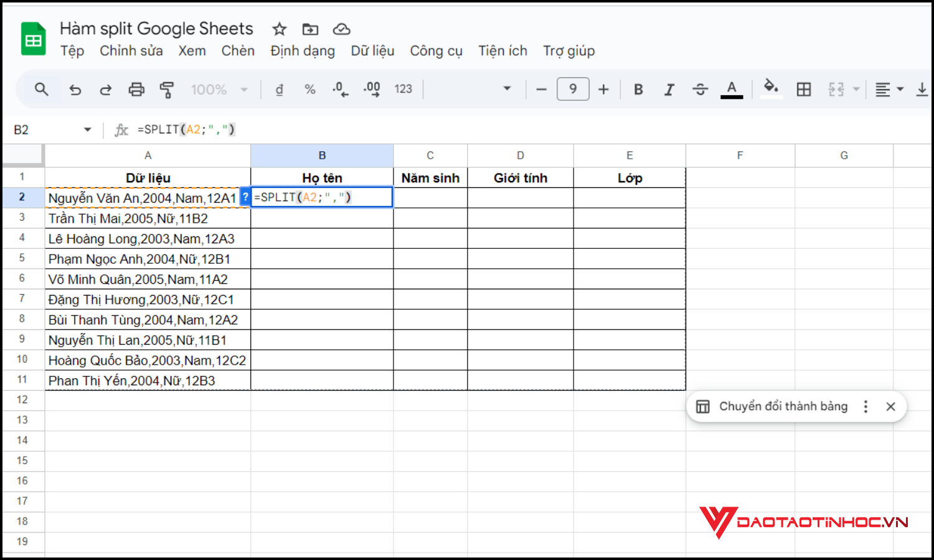Click the merge cells icon
The image size is (934, 560).
tap(836, 90)
